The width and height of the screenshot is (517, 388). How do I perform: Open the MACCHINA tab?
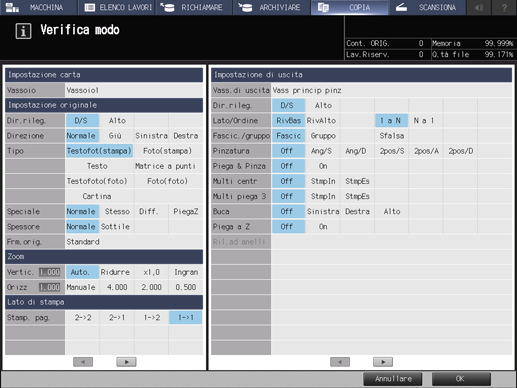click(38, 7)
